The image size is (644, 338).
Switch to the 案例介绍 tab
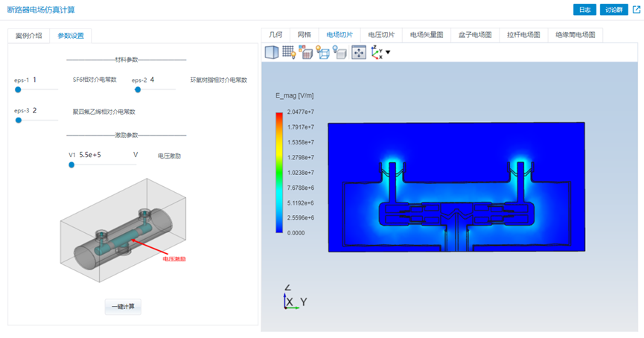point(29,36)
